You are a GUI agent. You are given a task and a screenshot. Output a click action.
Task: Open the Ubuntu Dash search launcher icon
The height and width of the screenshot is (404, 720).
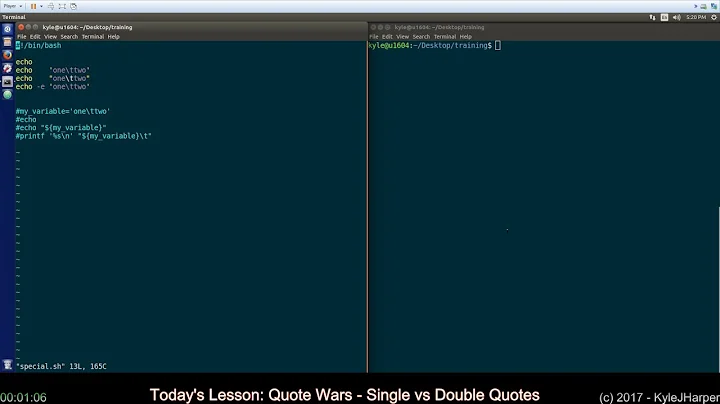click(7, 29)
